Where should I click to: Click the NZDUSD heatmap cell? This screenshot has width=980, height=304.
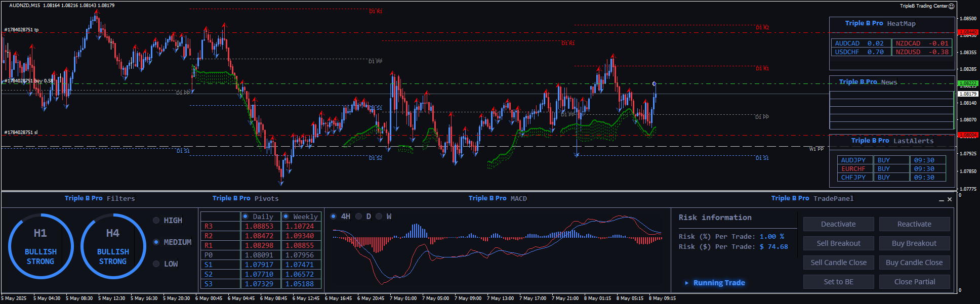(922, 52)
